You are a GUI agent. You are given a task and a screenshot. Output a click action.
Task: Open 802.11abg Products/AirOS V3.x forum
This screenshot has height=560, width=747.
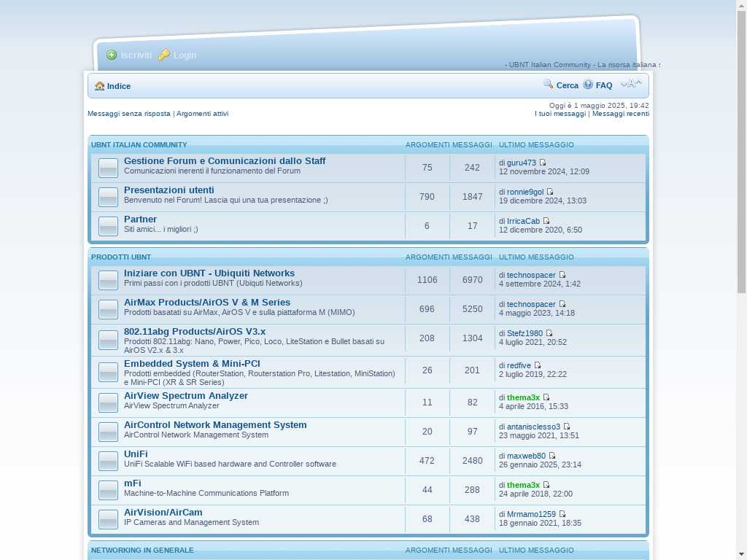pyautogui.click(x=195, y=332)
